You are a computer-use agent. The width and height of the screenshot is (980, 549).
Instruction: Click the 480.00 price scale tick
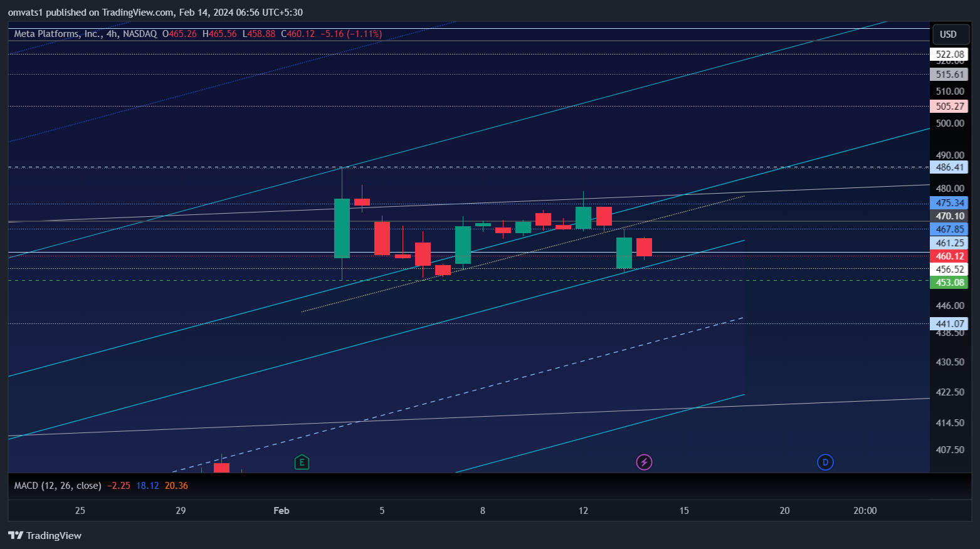[950, 189]
